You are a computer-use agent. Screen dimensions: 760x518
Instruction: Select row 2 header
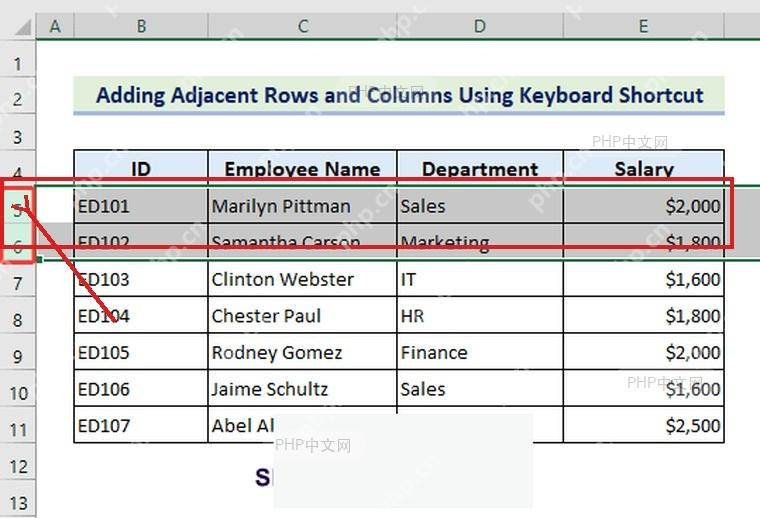(x=17, y=96)
